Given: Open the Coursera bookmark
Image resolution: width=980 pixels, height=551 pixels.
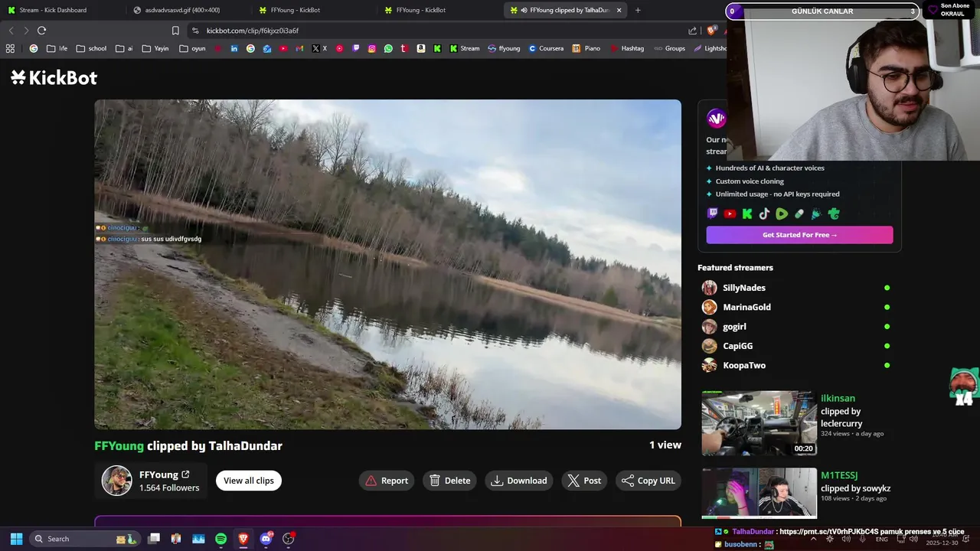Looking at the screenshot, I should coord(546,48).
